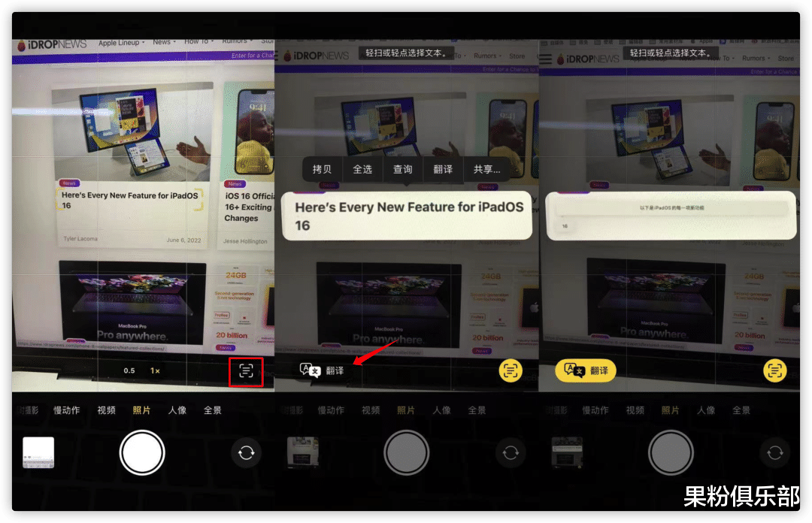Tap 轻扫或轻点选择文本 hint in middle screen

point(406,53)
